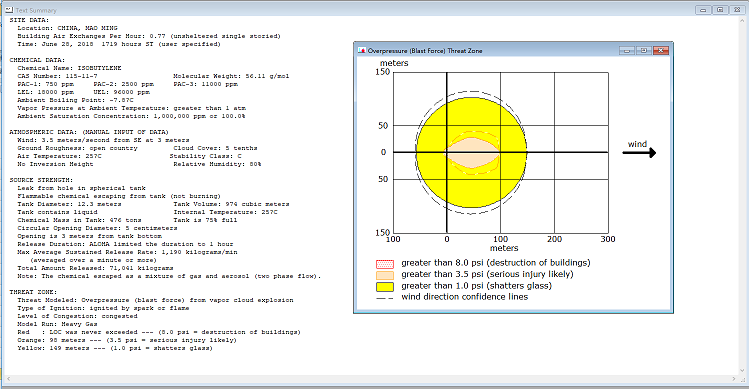This screenshot has width=749, height=389.
Task: Minimize the Overpressure Threat Zone window
Action: (x=627, y=50)
